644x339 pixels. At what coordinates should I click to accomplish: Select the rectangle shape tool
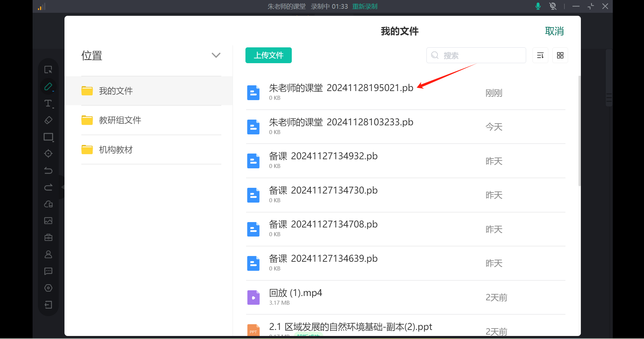click(x=48, y=137)
